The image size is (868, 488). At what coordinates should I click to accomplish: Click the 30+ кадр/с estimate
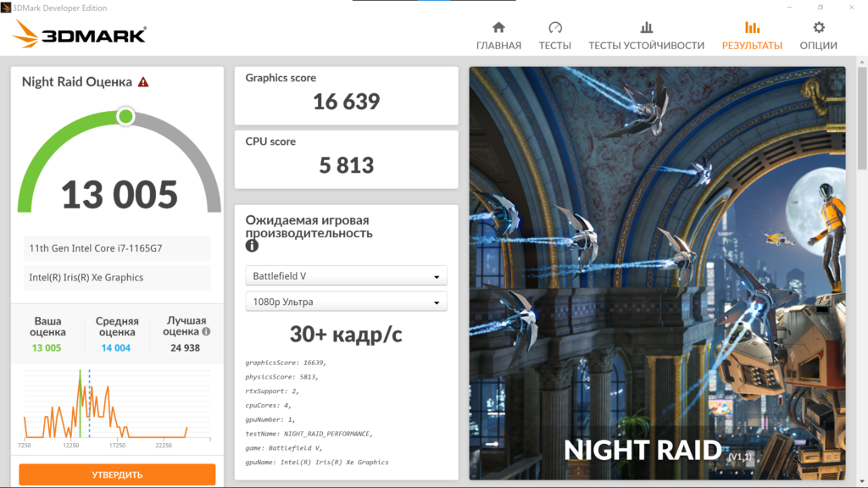click(346, 334)
